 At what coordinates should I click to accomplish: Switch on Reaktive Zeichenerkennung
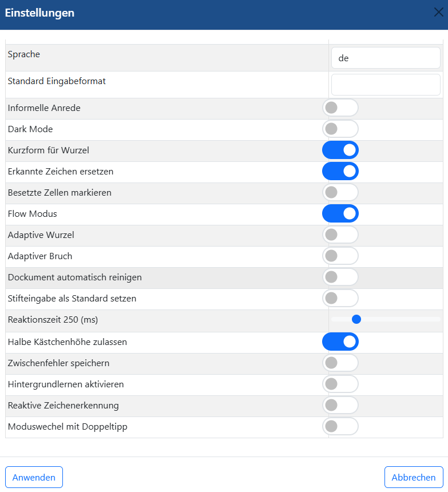[340, 405]
